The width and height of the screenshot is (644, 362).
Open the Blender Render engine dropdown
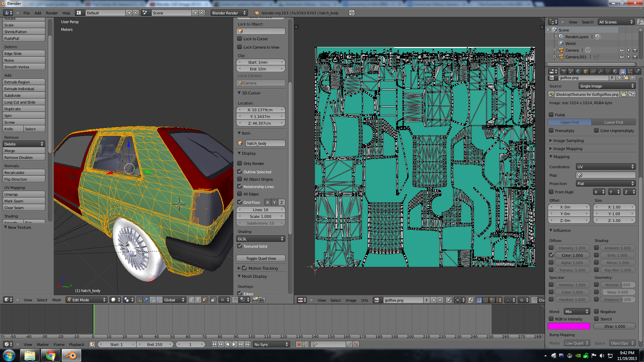pyautogui.click(x=229, y=13)
